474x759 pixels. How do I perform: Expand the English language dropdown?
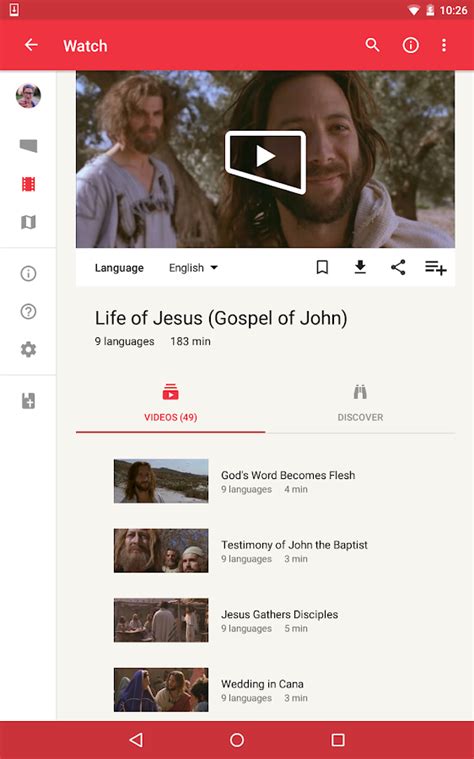click(193, 268)
